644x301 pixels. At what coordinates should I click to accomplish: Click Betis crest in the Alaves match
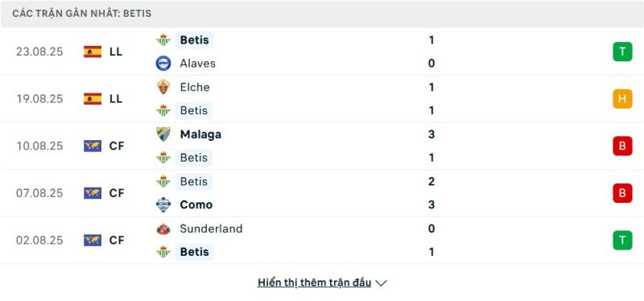(x=163, y=39)
